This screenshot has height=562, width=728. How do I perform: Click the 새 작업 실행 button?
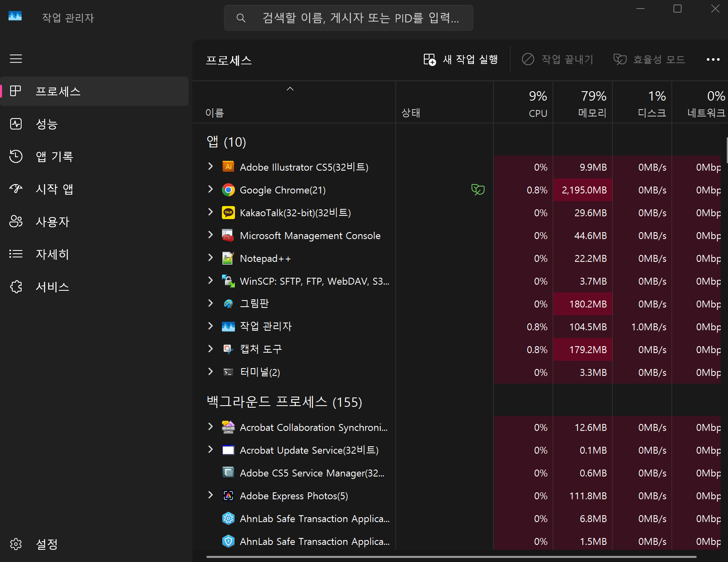point(460,59)
